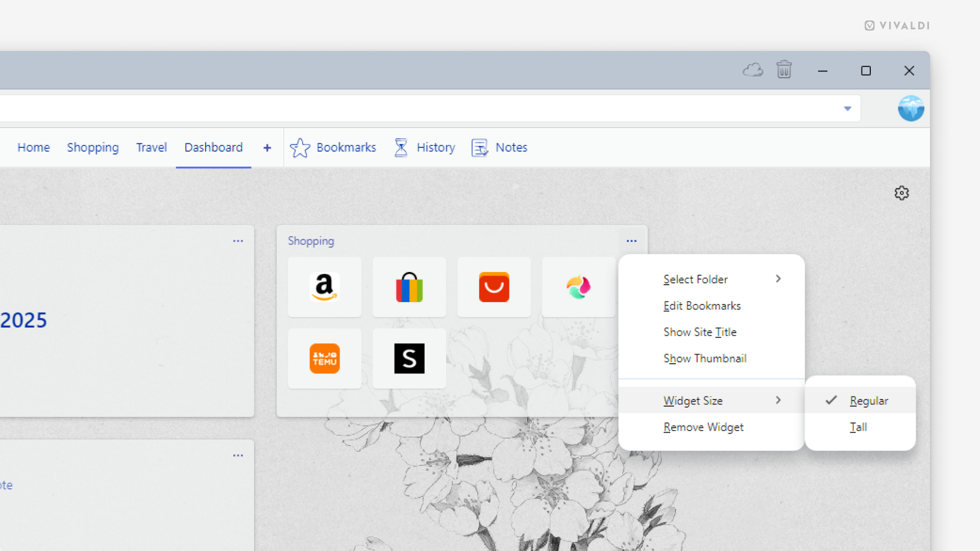Enable Show Site Title for the widget
This screenshot has height=551, width=980.
[x=700, y=332]
